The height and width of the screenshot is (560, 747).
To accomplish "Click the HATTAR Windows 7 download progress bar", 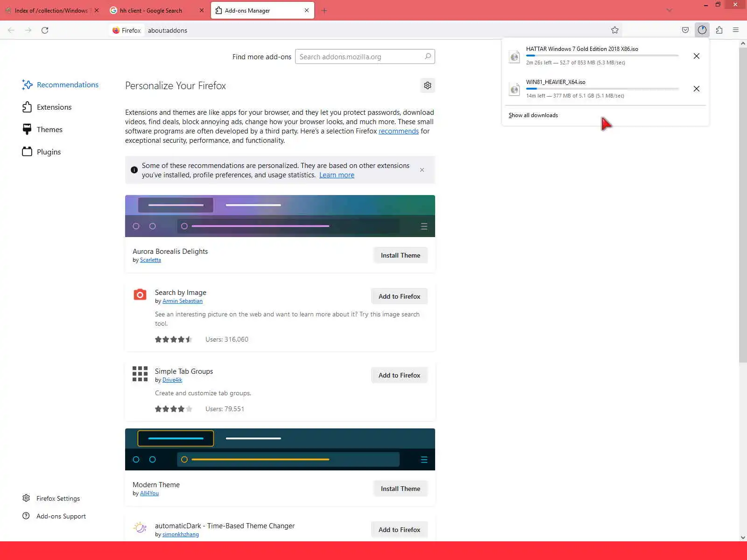I will tap(602, 56).
